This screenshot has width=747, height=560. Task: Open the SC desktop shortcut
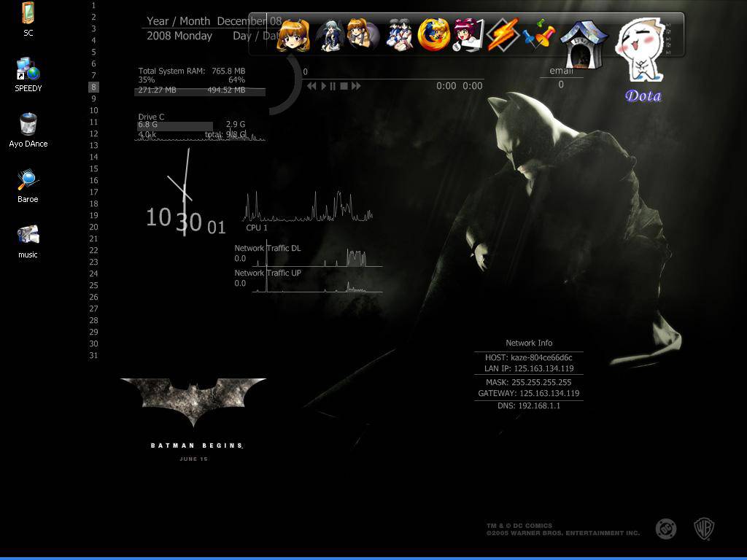coord(28,13)
